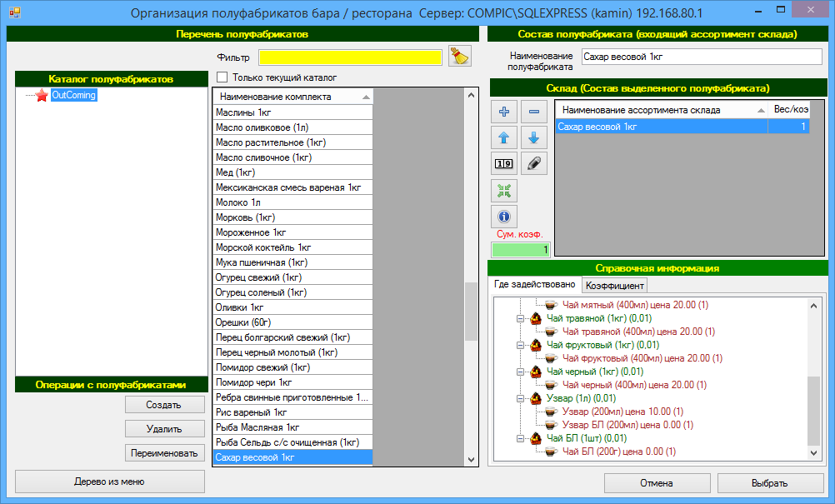
Task: Click Узвар (200мл) цена 10.00 entry
Action: pyautogui.click(x=622, y=412)
